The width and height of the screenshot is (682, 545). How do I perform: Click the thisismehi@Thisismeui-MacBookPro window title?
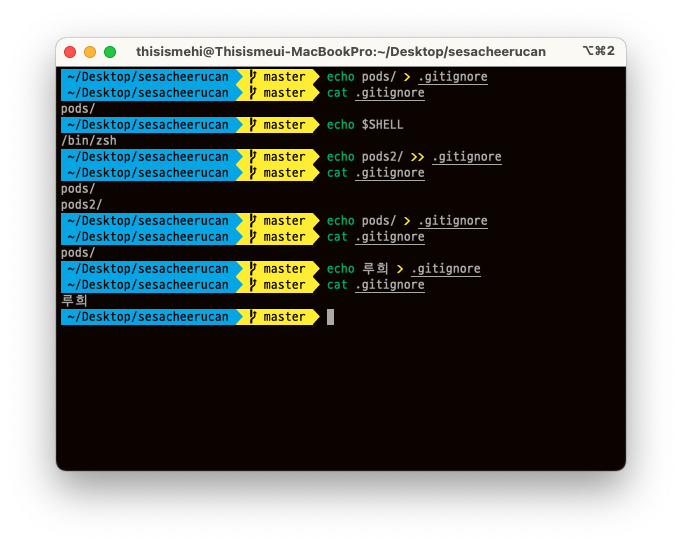point(341,52)
